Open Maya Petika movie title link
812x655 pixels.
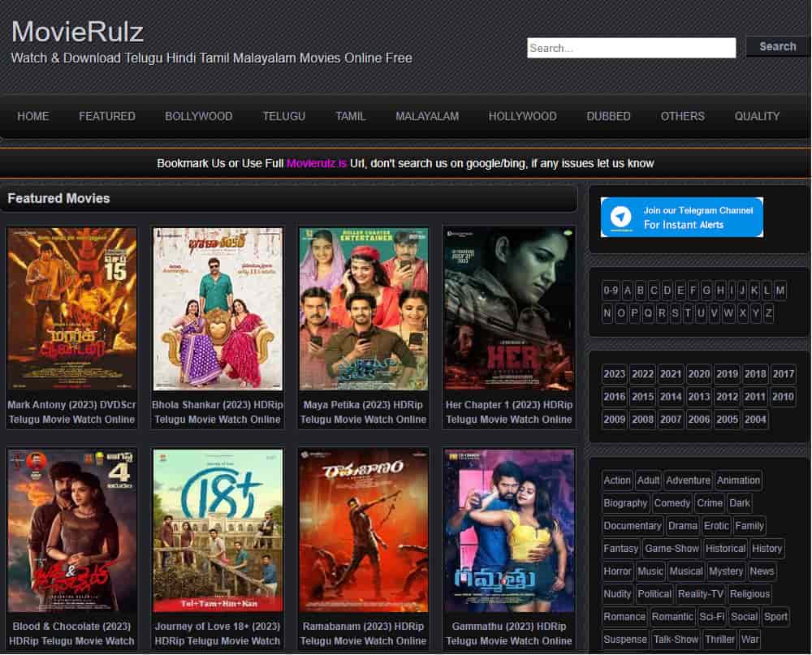click(363, 412)
